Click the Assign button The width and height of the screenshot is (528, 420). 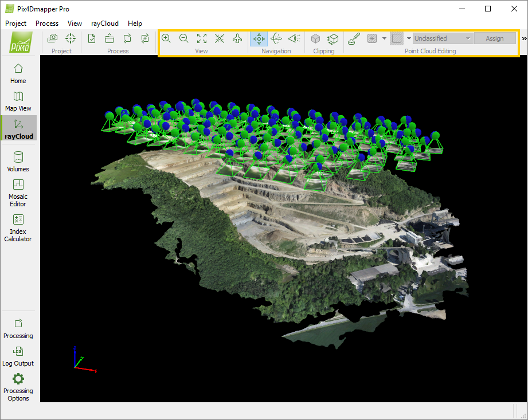click(495, 38)
